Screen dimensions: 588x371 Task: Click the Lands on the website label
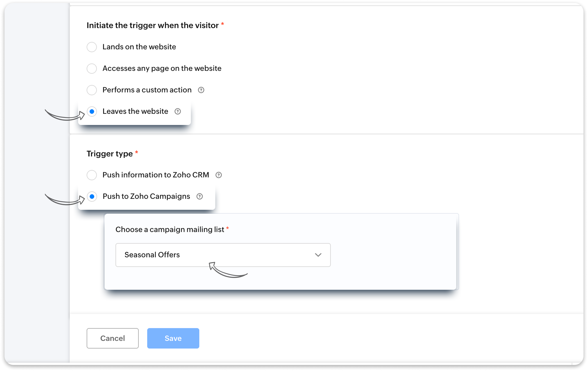click(x=139, y=47)
